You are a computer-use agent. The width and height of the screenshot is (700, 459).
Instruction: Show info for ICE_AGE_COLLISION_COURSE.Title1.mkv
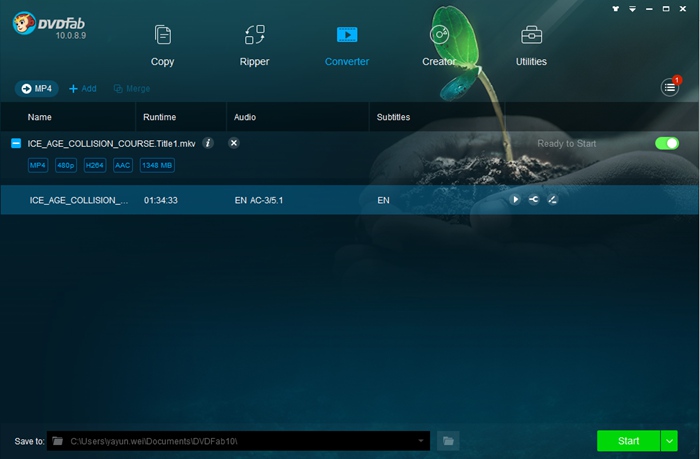[208, 143]
